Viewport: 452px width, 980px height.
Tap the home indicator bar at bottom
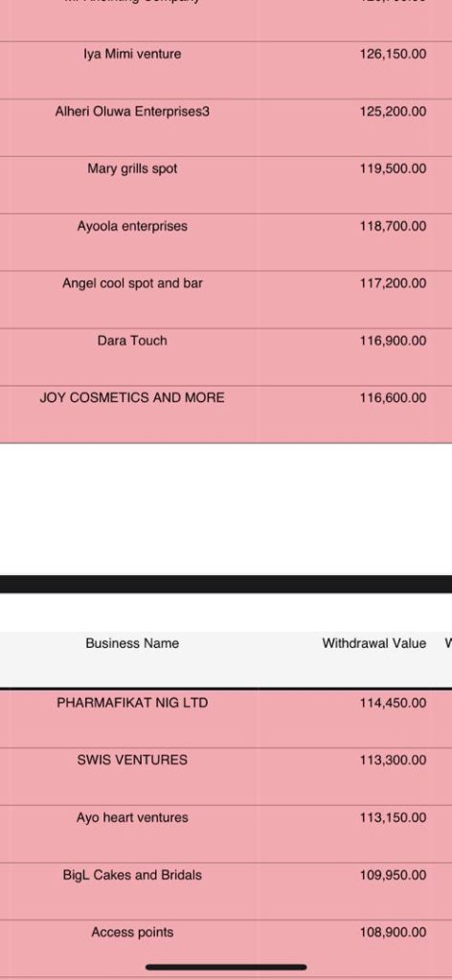click(226, 967)
